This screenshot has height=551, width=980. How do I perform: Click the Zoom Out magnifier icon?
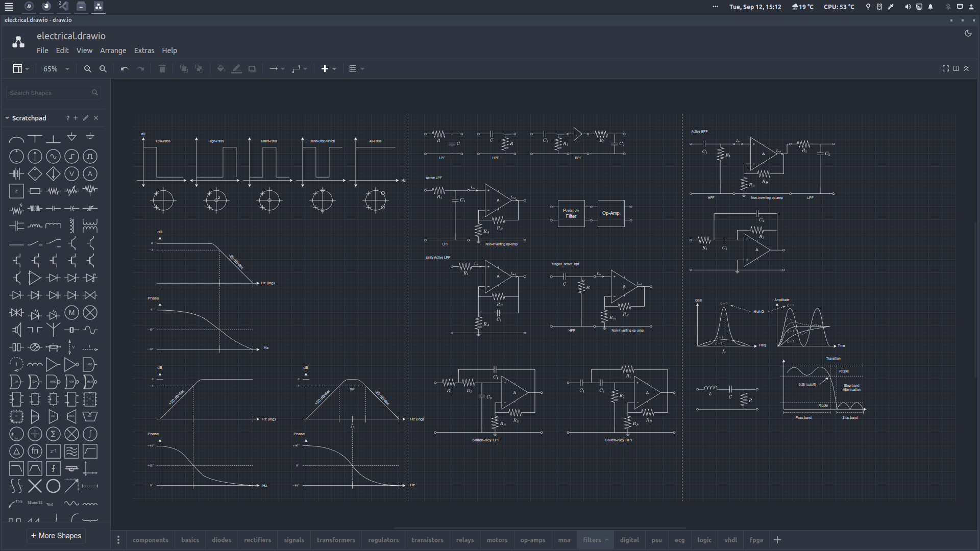(x=103, y=69)
